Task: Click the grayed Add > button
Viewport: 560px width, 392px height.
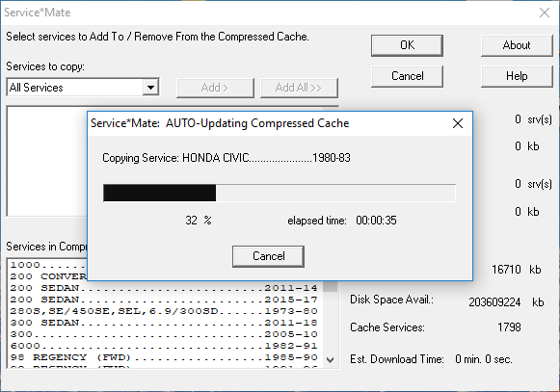Action: [215, 88]
